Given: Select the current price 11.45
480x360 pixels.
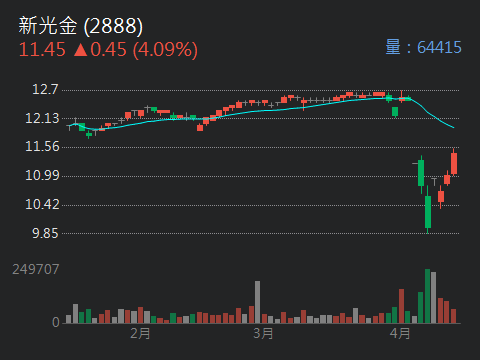Looking at the screenshot, I should pyautogui.click(x=42, y=50).
